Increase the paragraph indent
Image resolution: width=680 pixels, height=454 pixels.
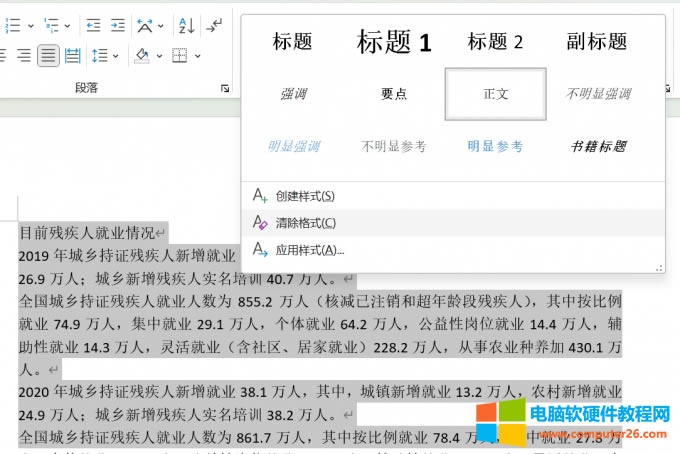pyautogui.click(x=119, y=25)
